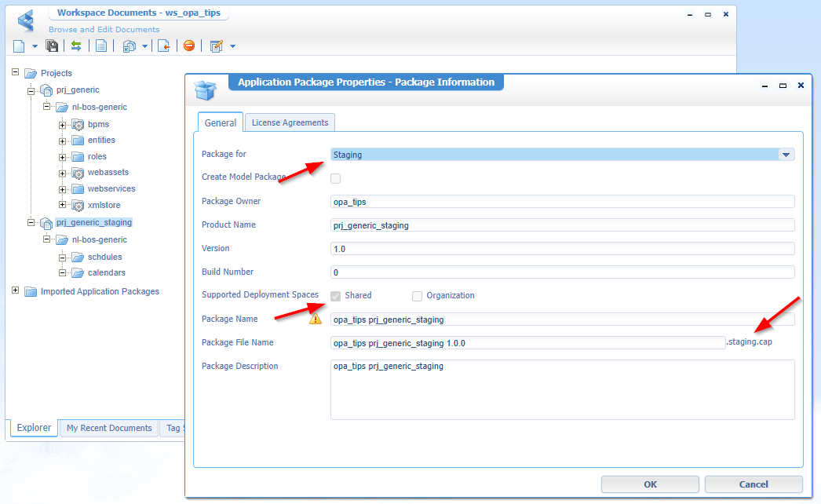The width and height of the screenshot is (821, 504).
Task: Expand Imported Application Packages node
Action: pyautogui.click(x=16, y=291)
